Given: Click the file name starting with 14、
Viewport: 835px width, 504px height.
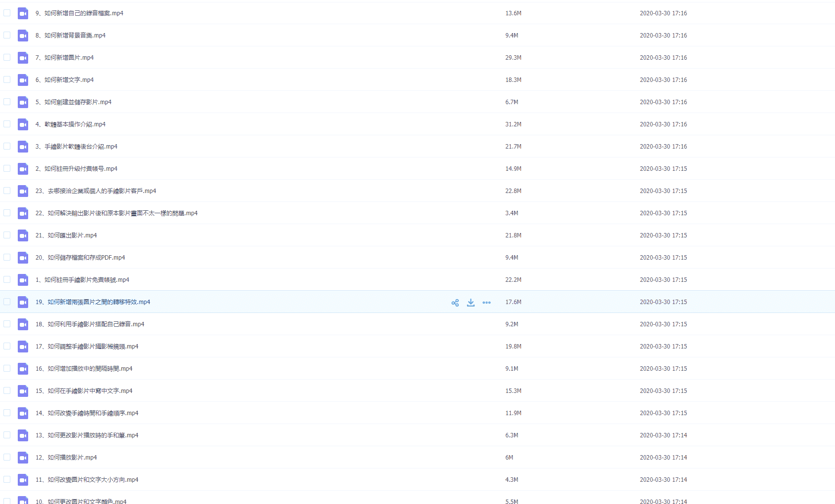Looking at the screenshot, I should pyautogui.click(x=87, y=413).
